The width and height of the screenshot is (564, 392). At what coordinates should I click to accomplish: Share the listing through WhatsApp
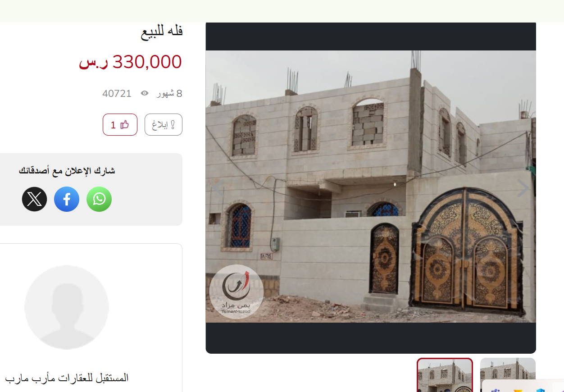[x=99, y=199]
